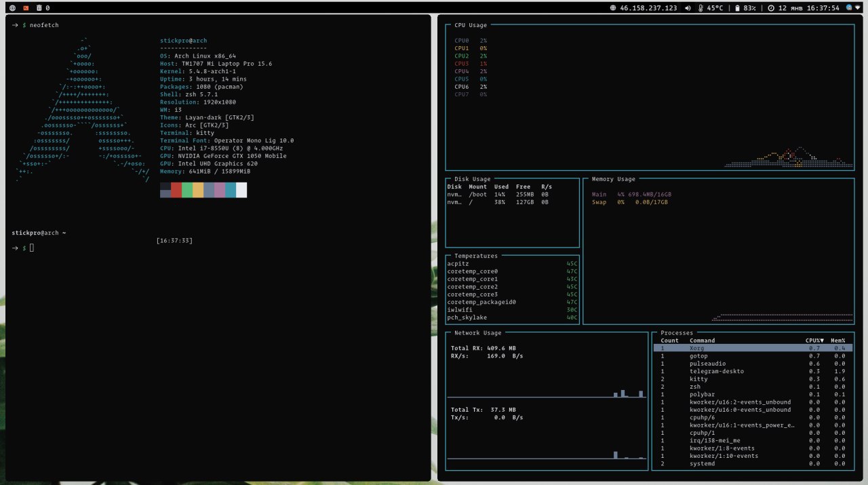Click the Command column header in Processes
Screen dimensions: 868x485
click(x=702, y=341)
